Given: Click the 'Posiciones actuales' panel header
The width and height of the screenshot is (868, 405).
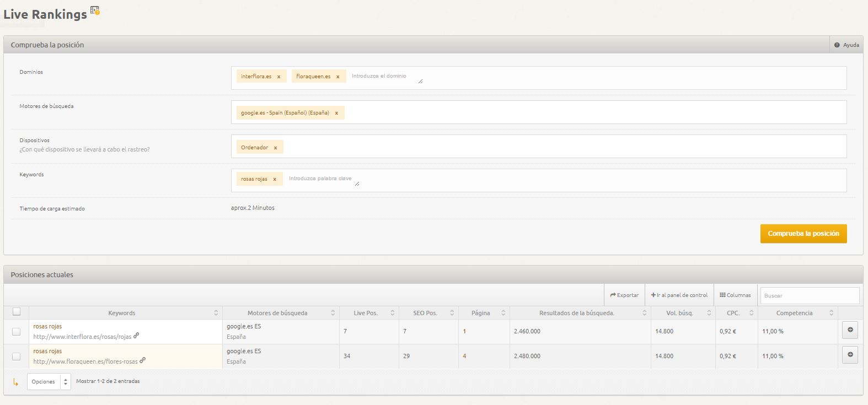Looking at the screenshot, I should coord(433,274).
